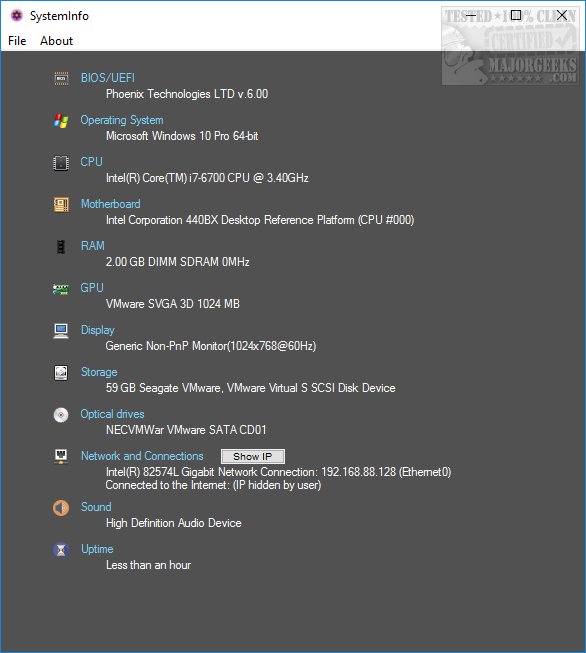
Task: Click the Display monitor icon
Action: [61, 331]
